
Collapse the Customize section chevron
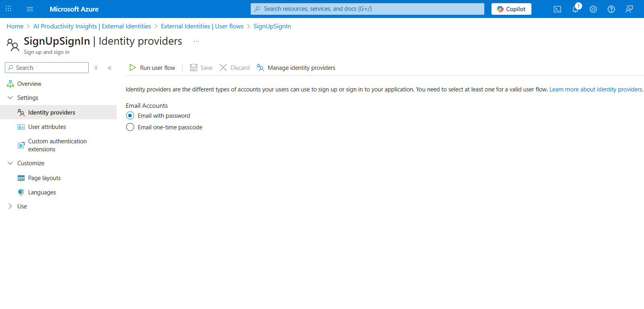coord(10,163)
